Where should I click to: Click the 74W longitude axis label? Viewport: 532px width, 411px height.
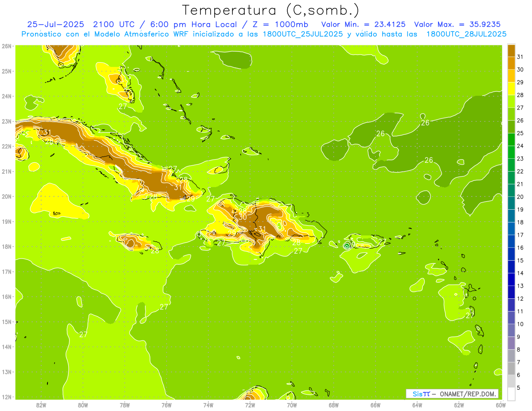pyautogui.click(x=208, y=405)
